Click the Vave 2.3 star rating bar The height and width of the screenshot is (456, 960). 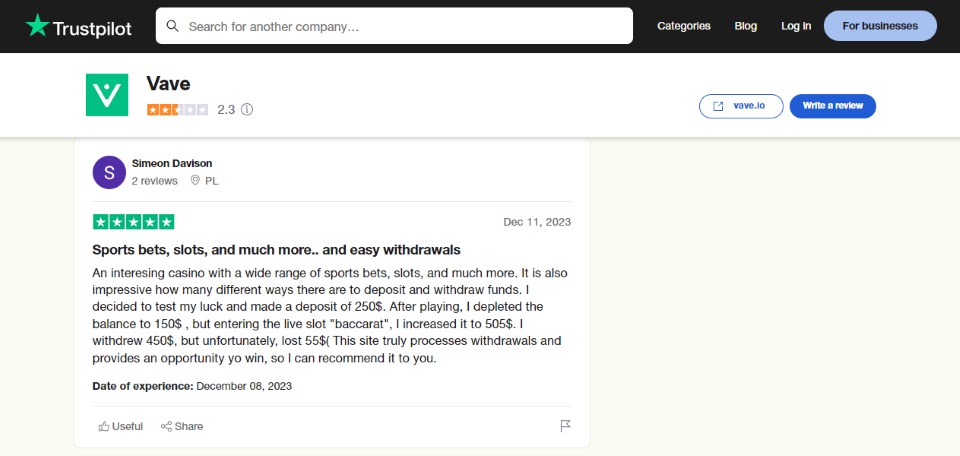tap(177, 110)
